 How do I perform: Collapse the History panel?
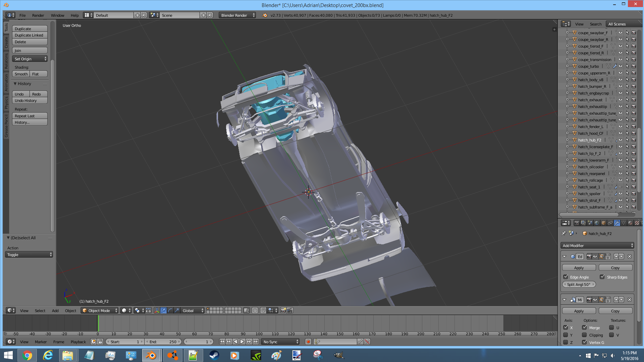click(15, 84)
